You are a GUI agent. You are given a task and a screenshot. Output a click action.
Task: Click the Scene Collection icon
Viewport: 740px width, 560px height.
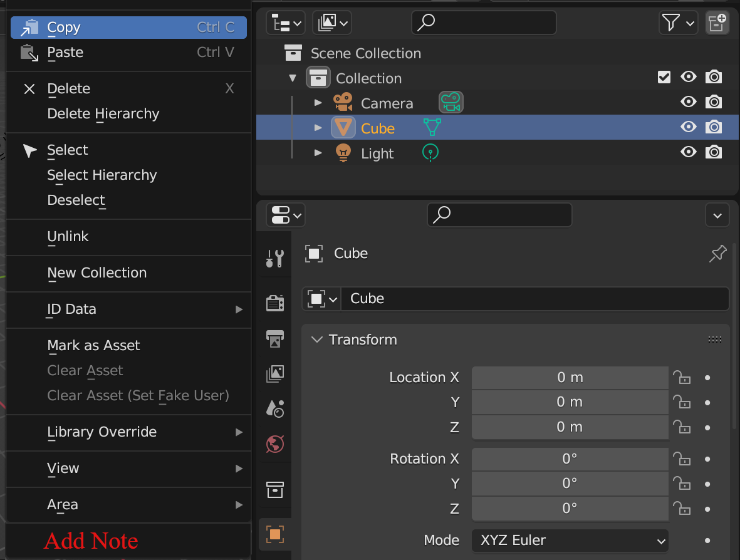293,53
